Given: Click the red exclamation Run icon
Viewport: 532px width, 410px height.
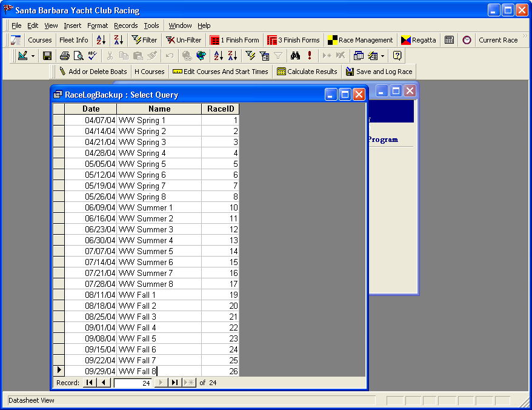Looking at the screenshot, I should tap(310, 56).
